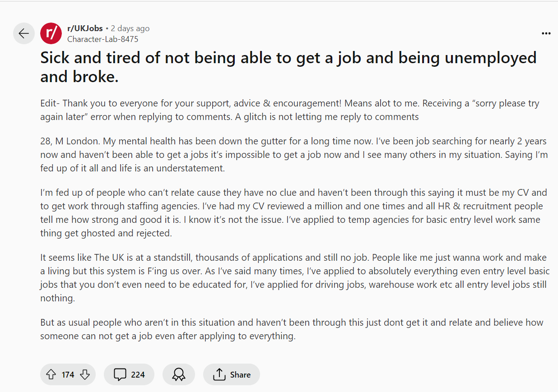558x392 pixels.
Task: Click the 'Edit- Thank you' paragraph
Action: pyautogui.click(x=289, y=110)
